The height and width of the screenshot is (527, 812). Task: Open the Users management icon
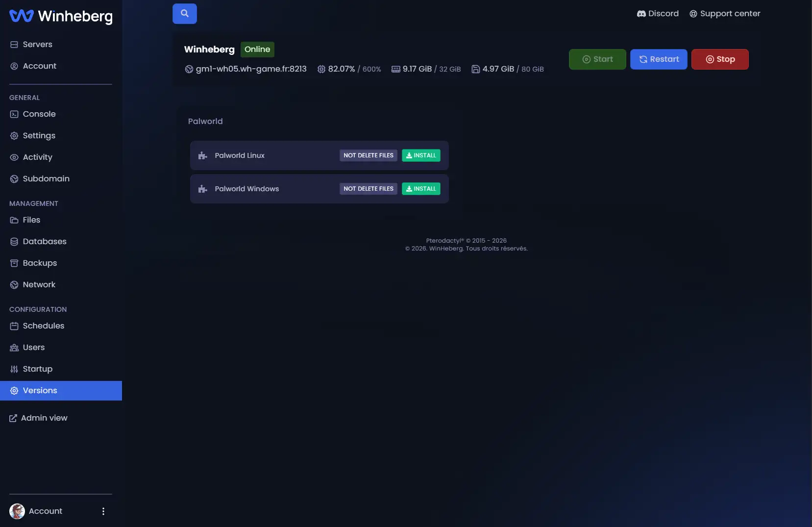click(x=14, y=348)
